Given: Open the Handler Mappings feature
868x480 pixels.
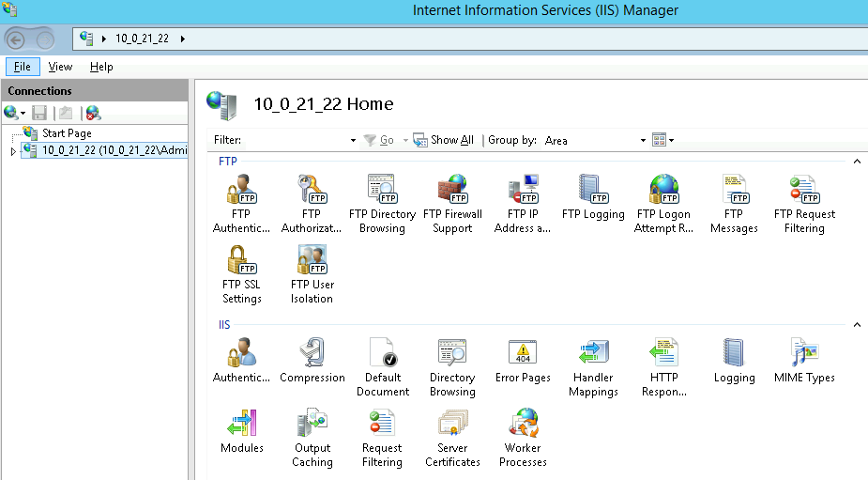Looking at the screenshot, I should (593, 367).
